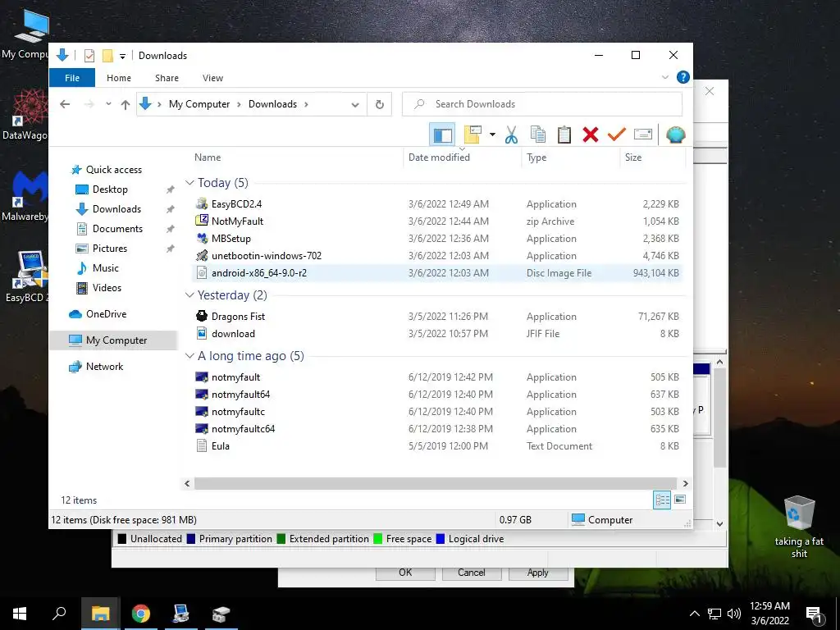Click the Paste clipboard toolbar icon

point(564,135)
